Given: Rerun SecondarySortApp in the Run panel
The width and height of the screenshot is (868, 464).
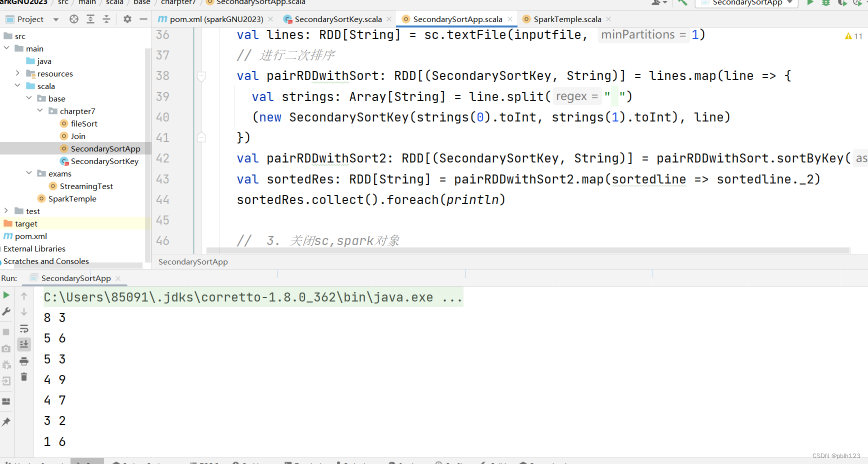Looking at the screenshot, I should click(x=6, y=295).
